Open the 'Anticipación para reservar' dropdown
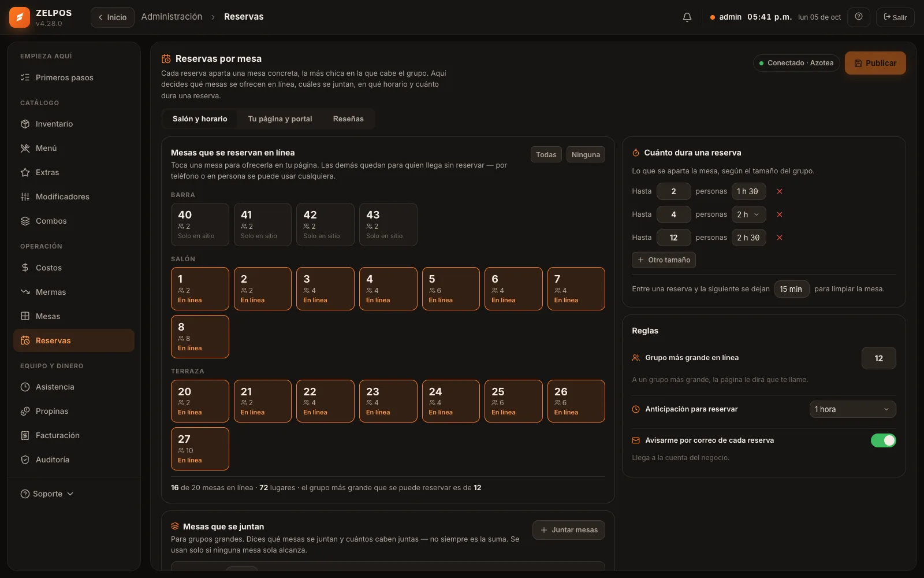 (x=852, y=409)
